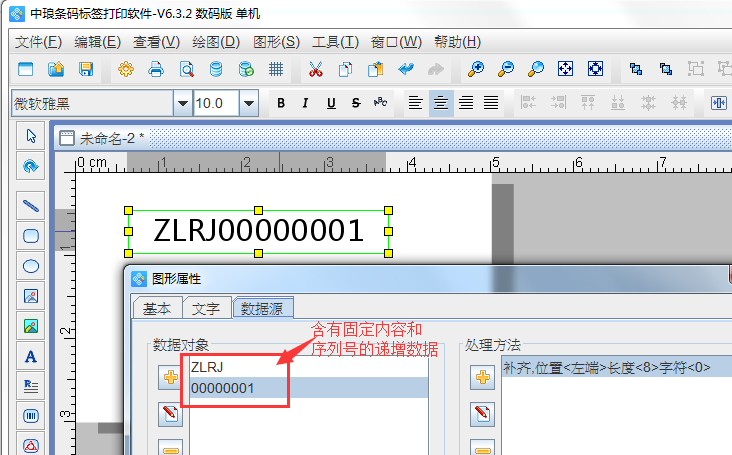Add a processing method with plus icon
The image size is (732, 455).
pos(483,377)
